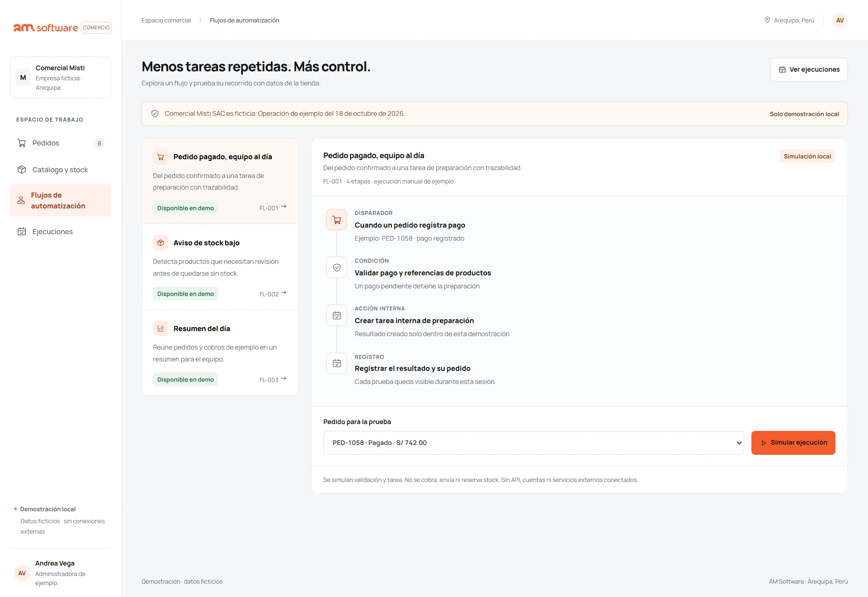Screen dimensions: 868x597
Task: Open Pedidos in the sidebar
Action: pos(60,143)
